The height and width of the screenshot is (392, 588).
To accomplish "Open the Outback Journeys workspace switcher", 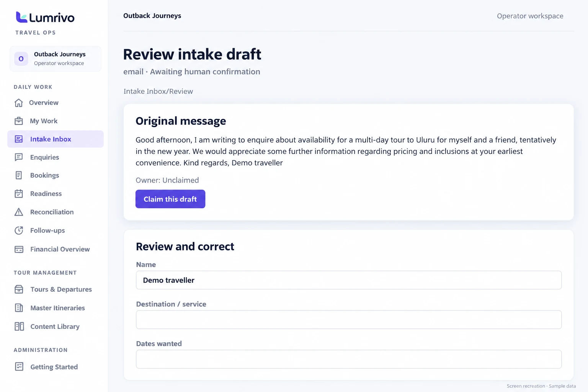I will 56,59.
